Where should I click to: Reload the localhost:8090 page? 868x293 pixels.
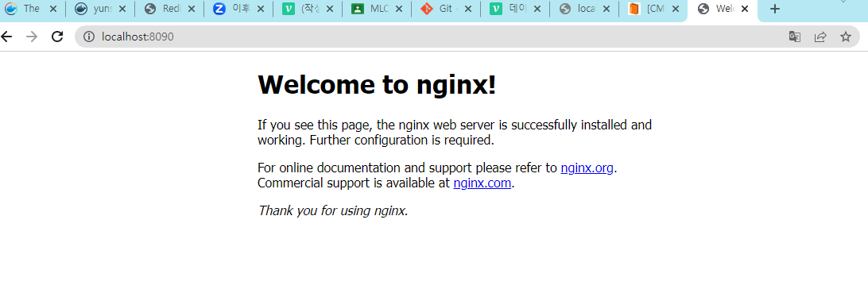[57, 37]
